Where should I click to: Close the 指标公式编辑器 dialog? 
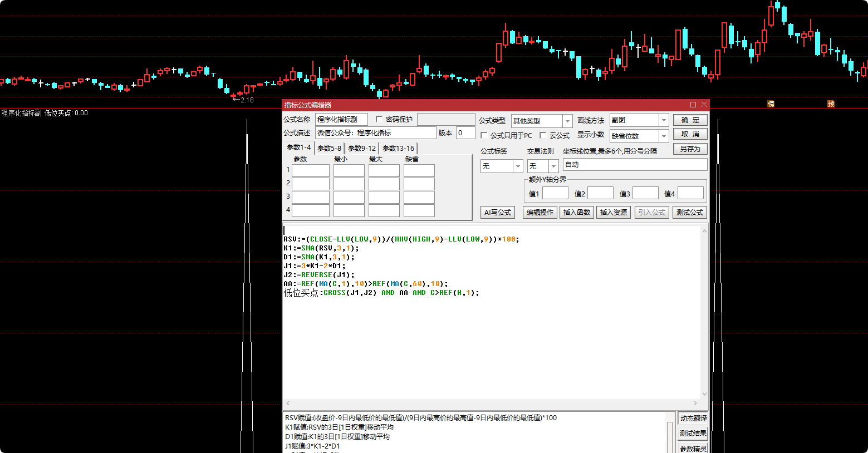point(704,105)
